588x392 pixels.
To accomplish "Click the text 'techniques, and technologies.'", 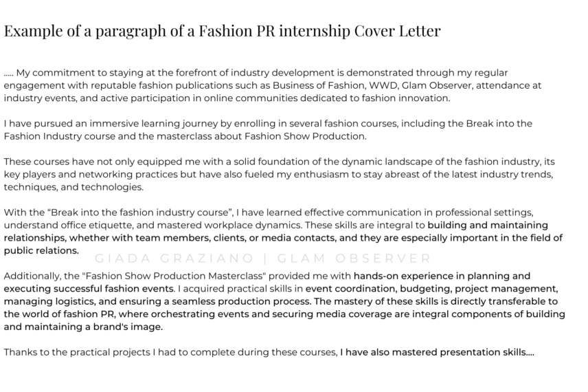I will click(x=73, y=187).
